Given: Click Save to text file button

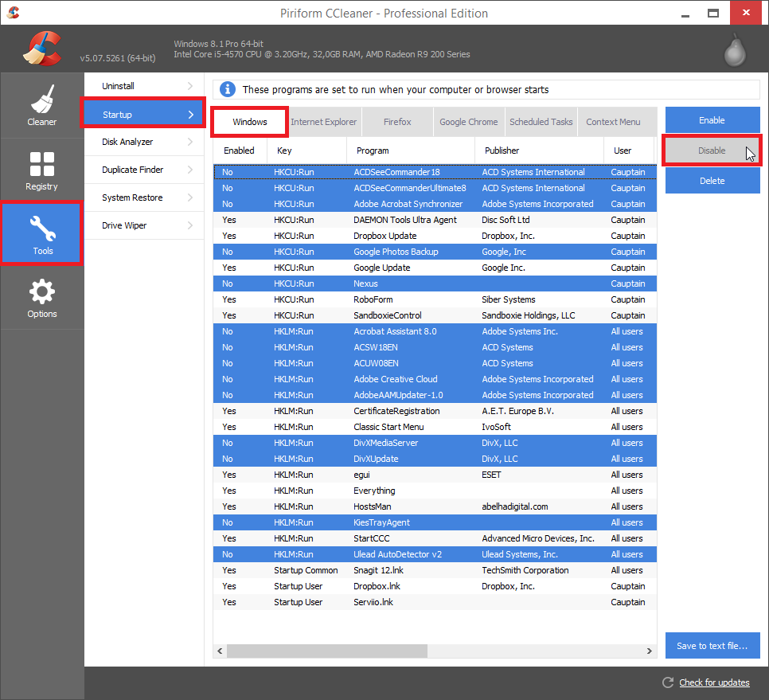Looking at the screenshot, I should click(712, 646).
